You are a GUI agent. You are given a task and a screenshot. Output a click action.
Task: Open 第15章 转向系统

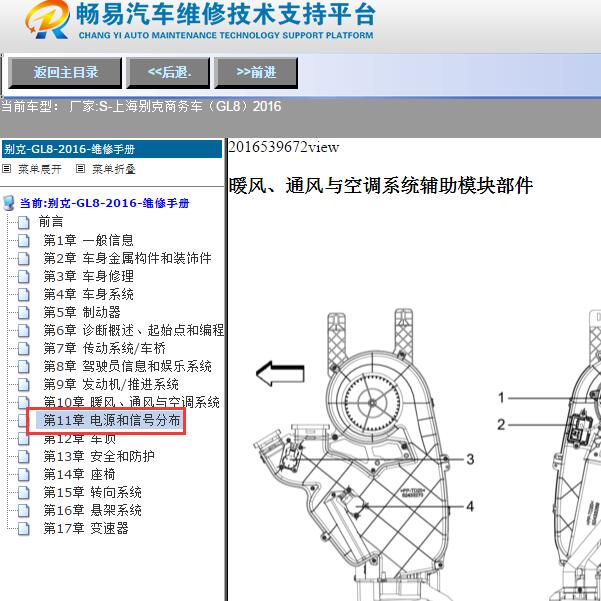tap(92, 492)
